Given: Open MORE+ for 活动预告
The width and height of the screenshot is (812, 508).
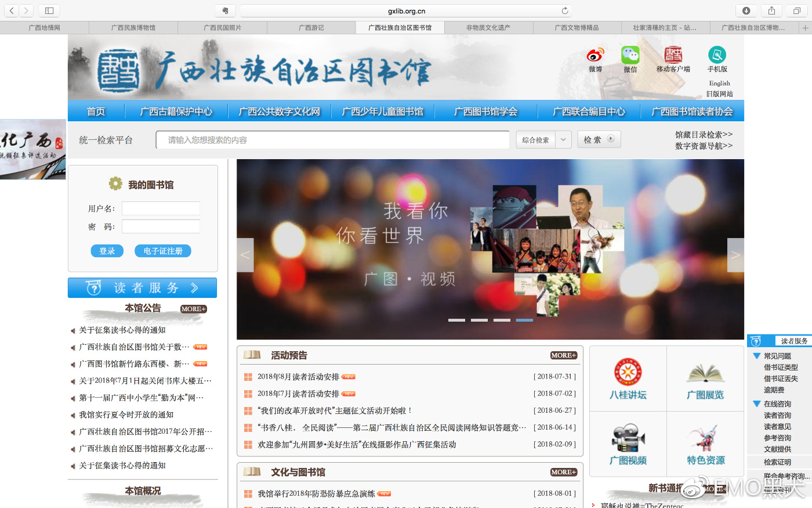Looking at the screenshot, I should (x=564, y=355).
